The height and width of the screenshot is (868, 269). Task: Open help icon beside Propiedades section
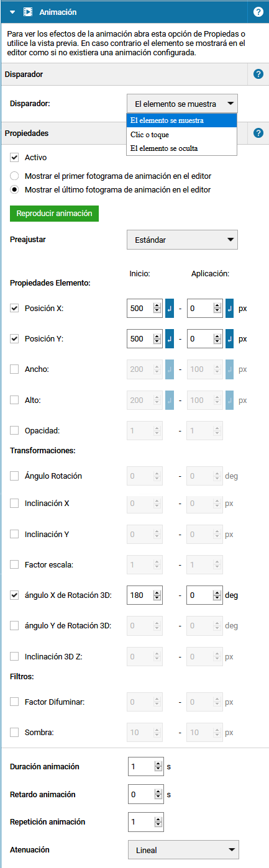tap(258, 133)
